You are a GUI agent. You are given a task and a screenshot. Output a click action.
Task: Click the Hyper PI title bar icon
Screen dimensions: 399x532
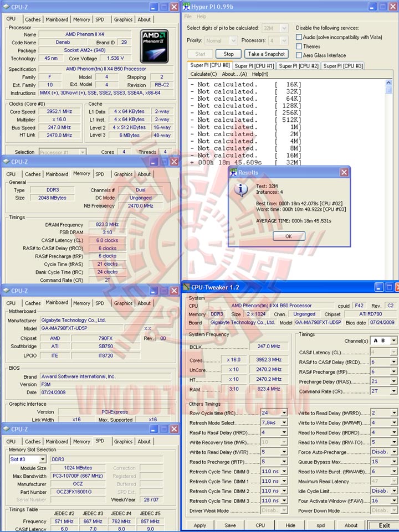pyautogui.click(x=186, y=7)
